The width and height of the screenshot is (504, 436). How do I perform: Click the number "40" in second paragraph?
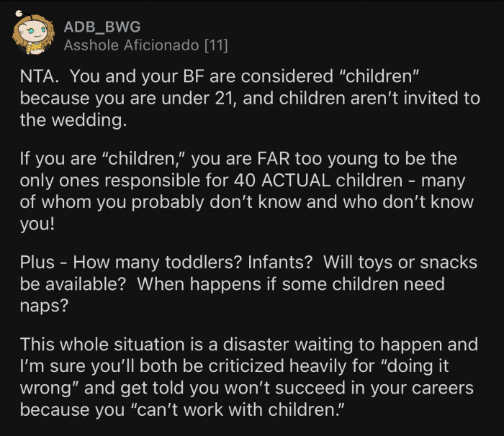[x=188, y=181]
